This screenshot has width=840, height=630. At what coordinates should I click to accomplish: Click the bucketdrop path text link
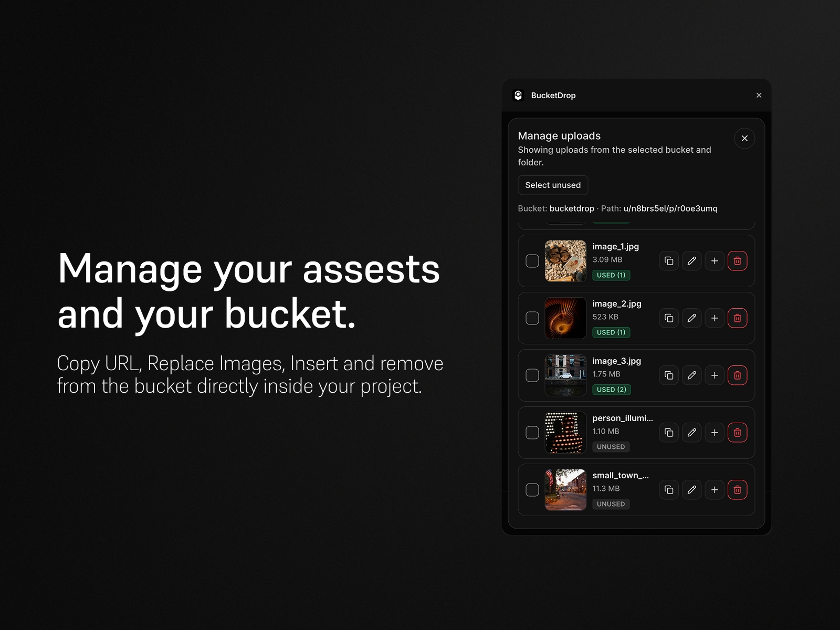click(x=572, y=208)
